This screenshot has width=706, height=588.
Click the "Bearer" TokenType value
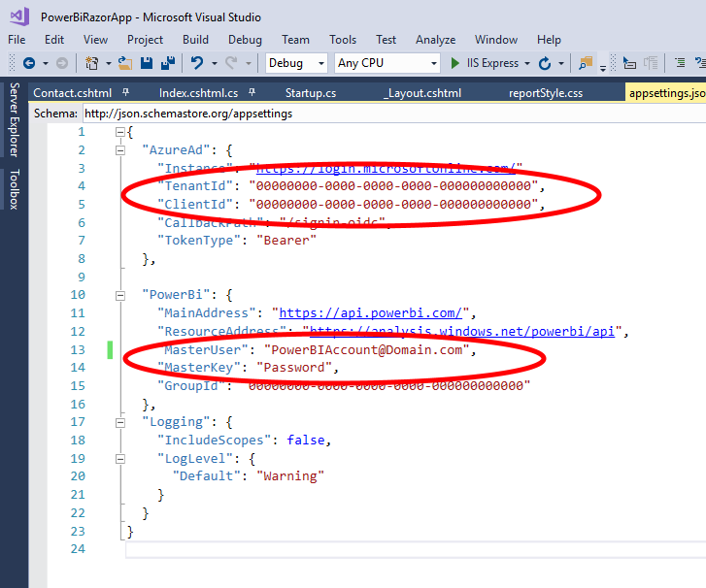pos(286,241)
